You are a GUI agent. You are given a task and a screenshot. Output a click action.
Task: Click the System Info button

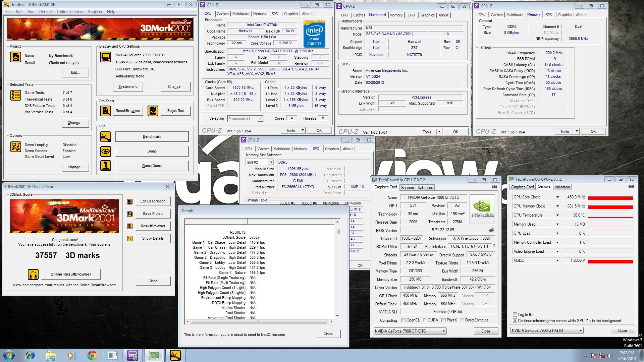(128, 86)
